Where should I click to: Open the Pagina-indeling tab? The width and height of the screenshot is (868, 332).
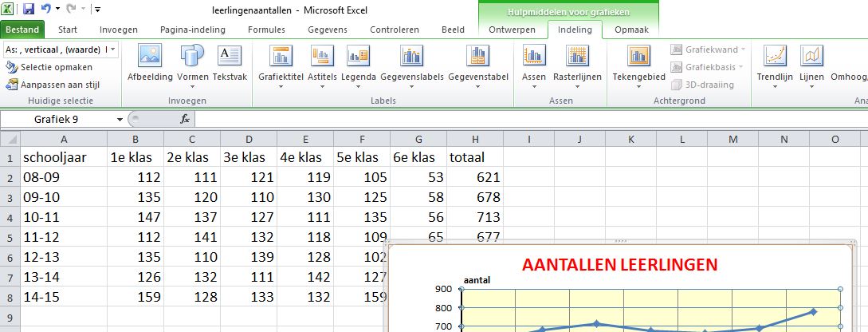193,30
